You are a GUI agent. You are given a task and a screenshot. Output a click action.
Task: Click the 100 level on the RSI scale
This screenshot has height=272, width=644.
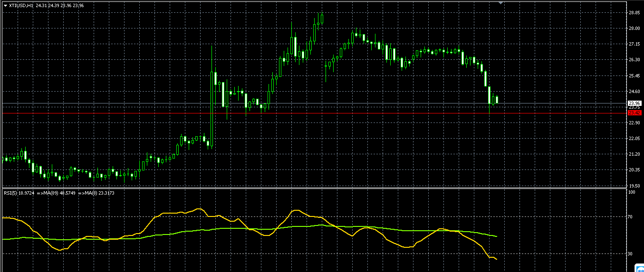click(x=632, y=192)
